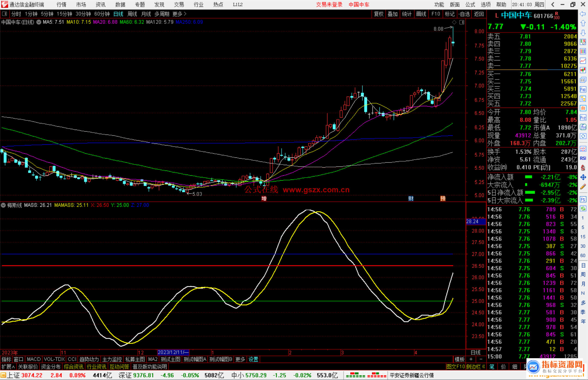Screen dimensions: 588x380
Task: Open the f(x) formula icon in sidebar
Action: 583,127
